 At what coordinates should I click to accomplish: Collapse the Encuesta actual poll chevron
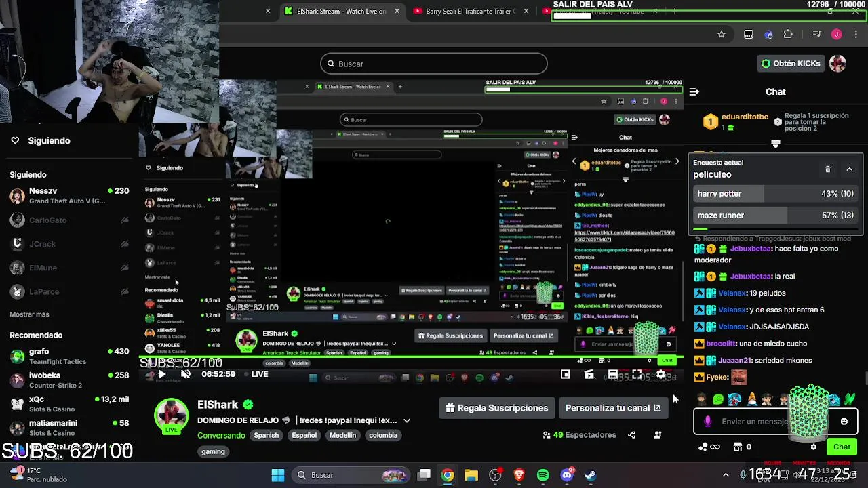tap(849, 169)
